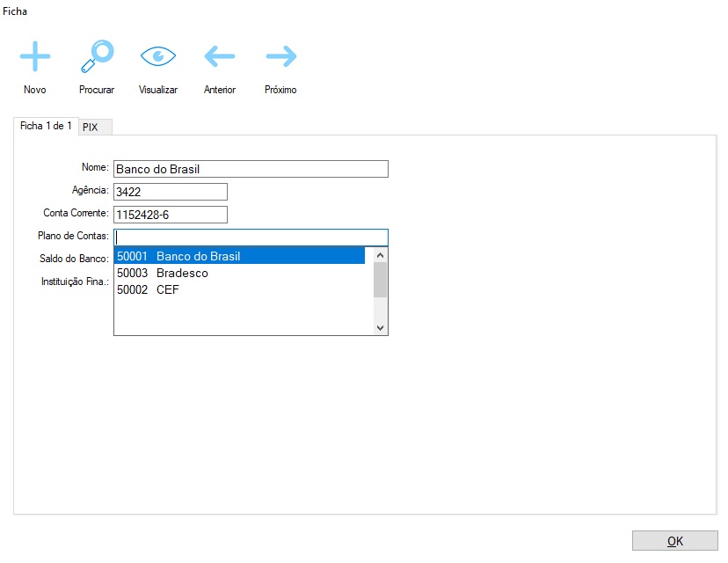This screenshot has height=563, width=728.
Task: Click the dropdown list scroll up arrow
Action: [381, 255]
